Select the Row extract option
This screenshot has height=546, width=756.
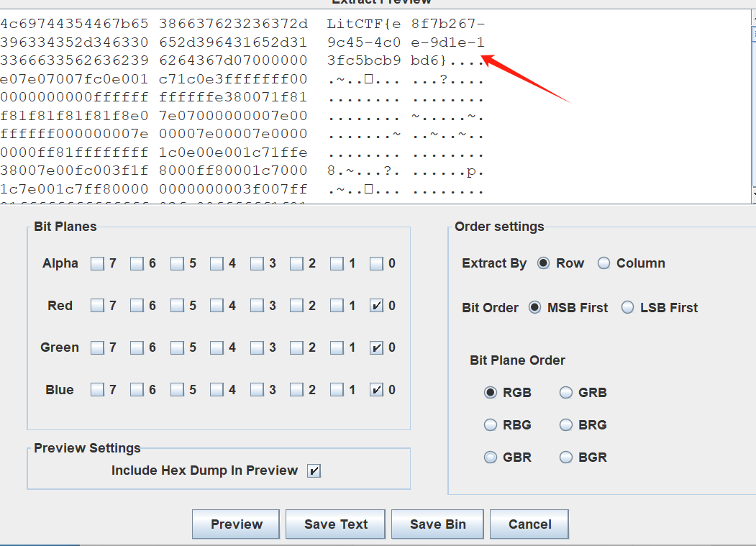click(545, 263)
